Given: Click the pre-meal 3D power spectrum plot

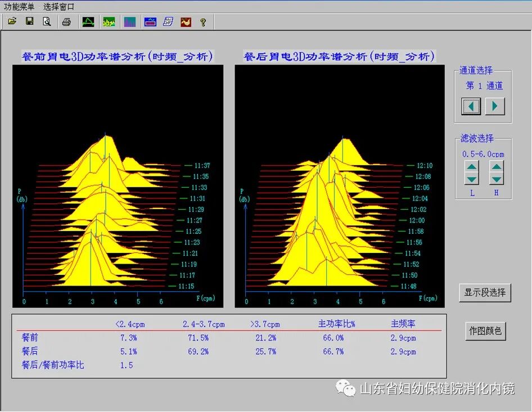Looking at the screenshot, I should click(118, 186).
